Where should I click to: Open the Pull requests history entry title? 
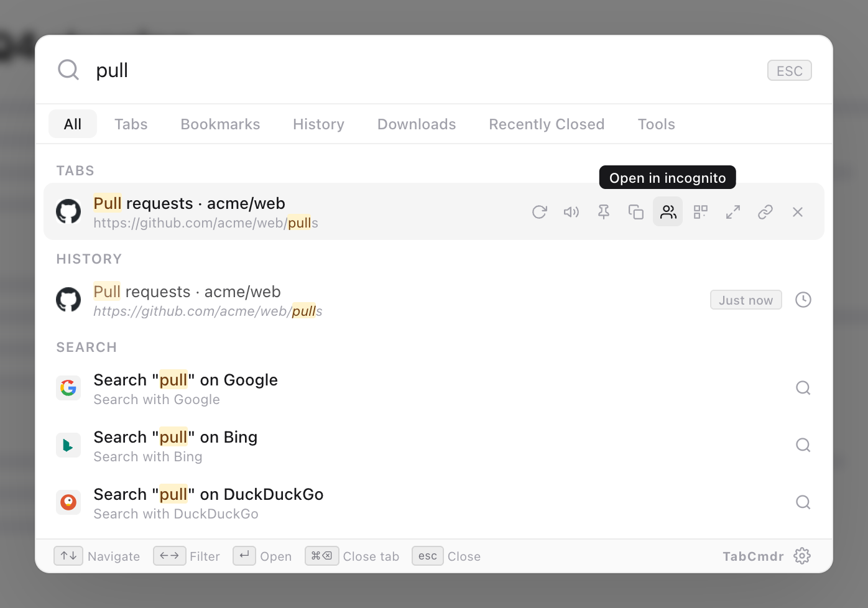click(187, 292)
